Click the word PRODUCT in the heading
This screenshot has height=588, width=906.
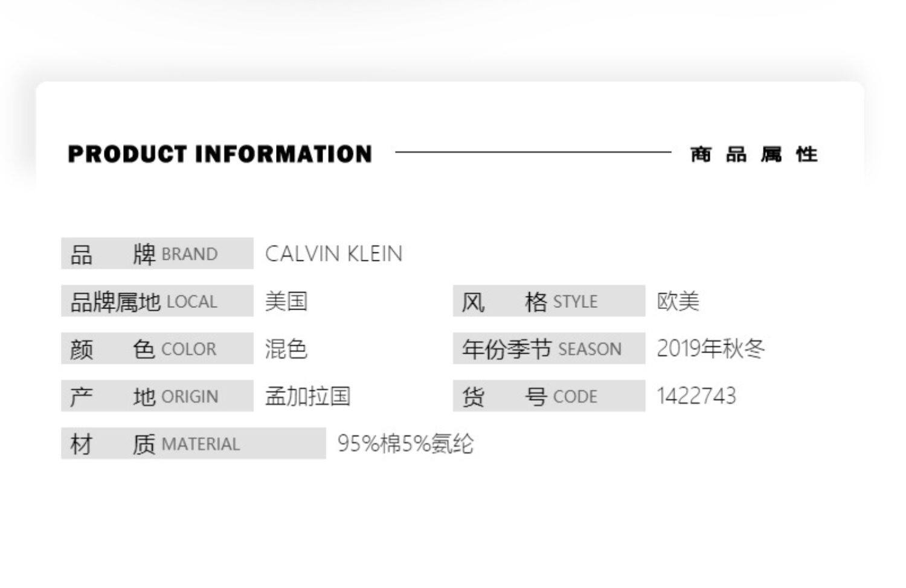(127, 155)
